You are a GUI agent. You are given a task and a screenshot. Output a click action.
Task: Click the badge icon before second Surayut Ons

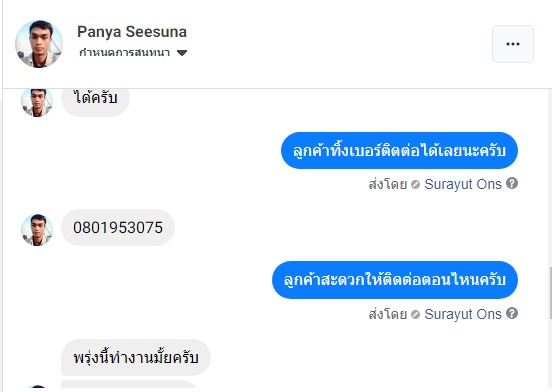click(x=415, y=314)
